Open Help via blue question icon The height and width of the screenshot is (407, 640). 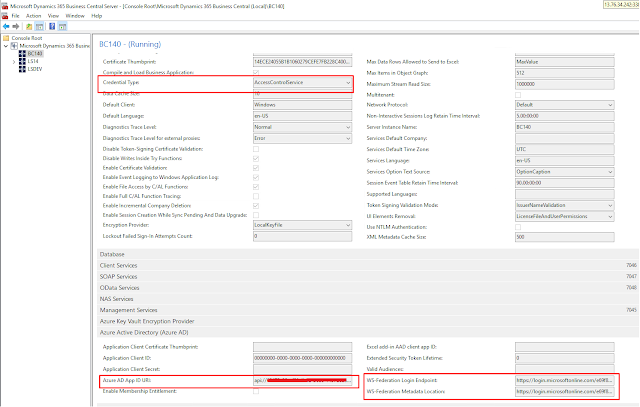[x=52, y=27]
